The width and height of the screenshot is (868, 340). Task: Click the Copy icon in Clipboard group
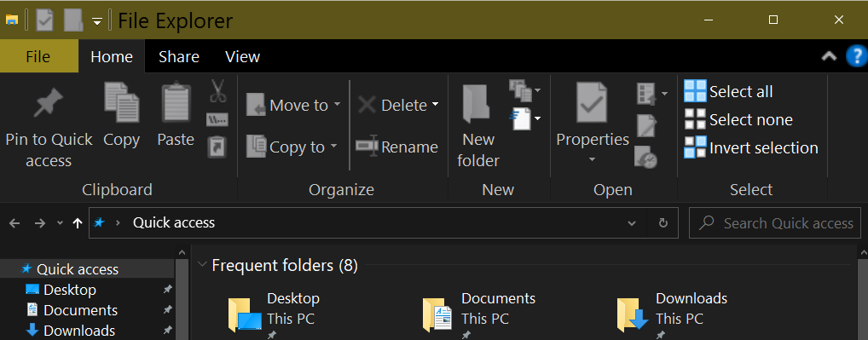click(x=122, y=103)
